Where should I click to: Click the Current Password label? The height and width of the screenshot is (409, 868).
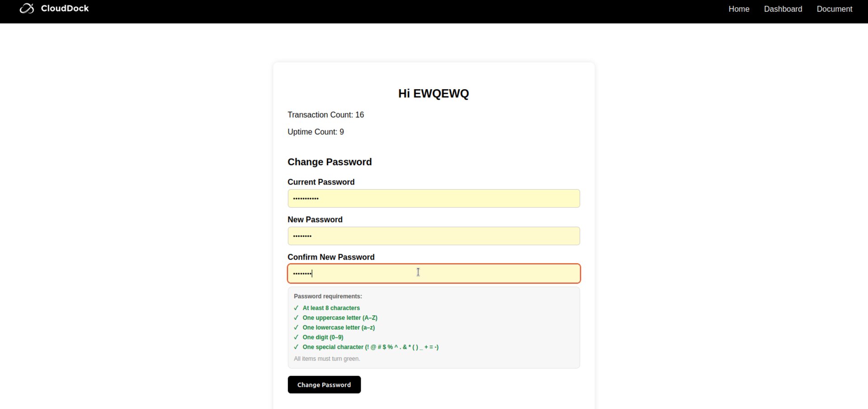pyautogui.click(x=321, y=182)
